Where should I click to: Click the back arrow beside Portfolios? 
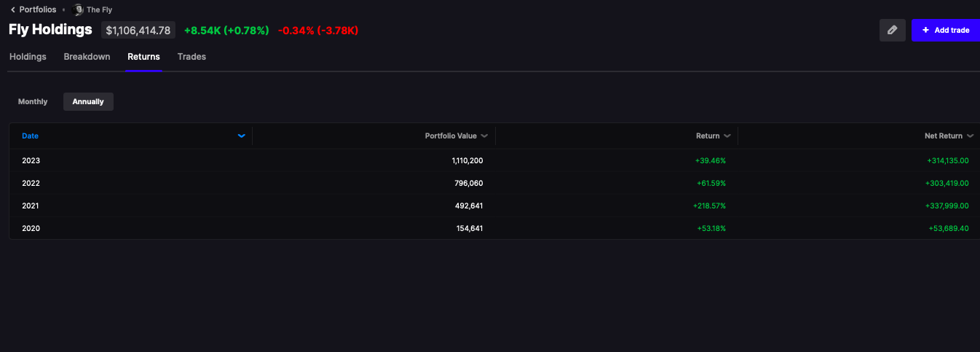coord(12,9)
